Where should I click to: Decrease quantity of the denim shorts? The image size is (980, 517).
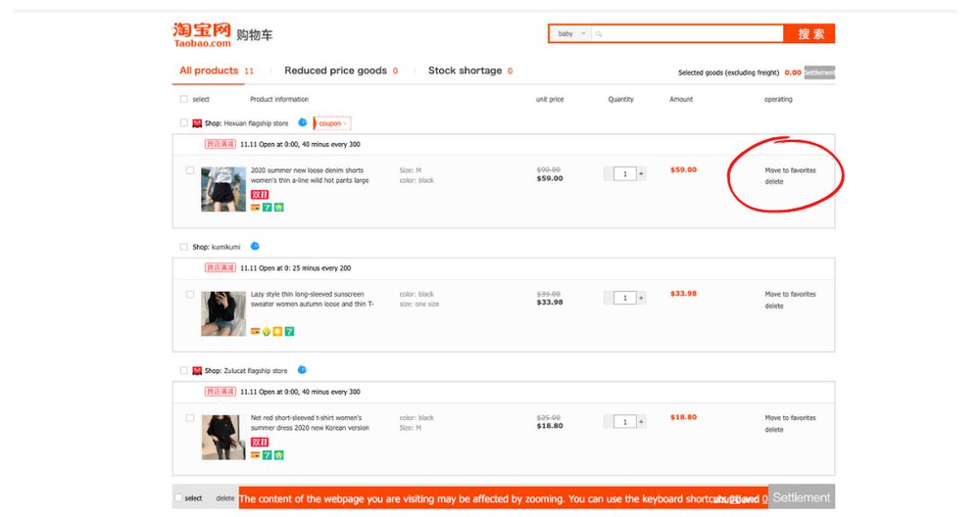pyautogui.click(x=609, y=173)
